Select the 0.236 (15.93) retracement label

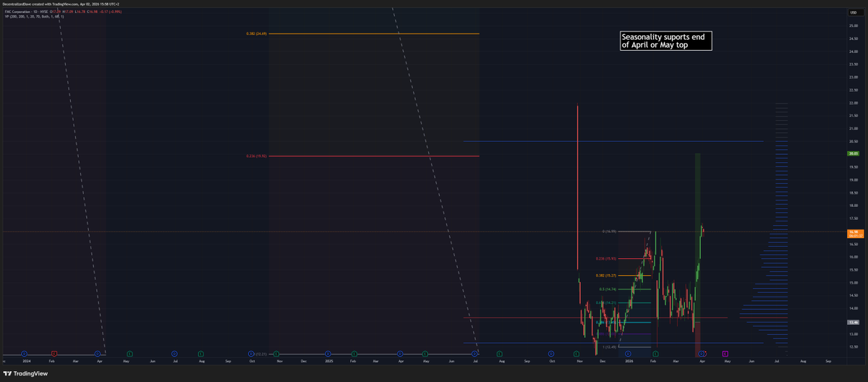[606, 258]
